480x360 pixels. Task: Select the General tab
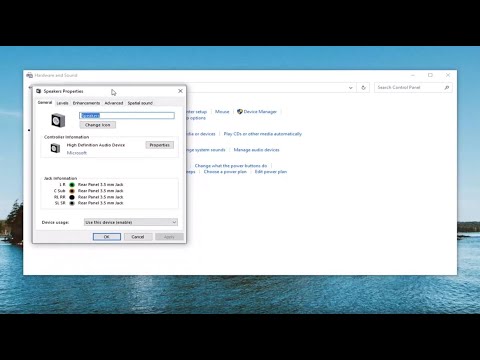coord(45,103)
